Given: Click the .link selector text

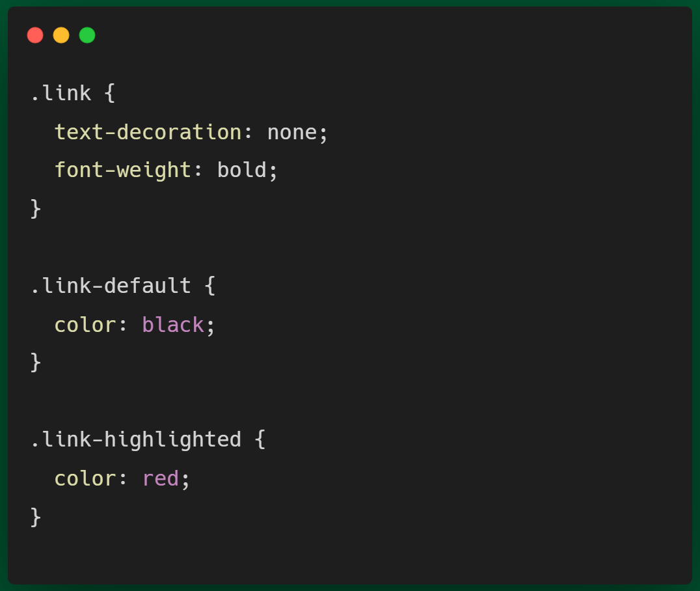Looking at the screenshot, I should click(x=61, y=93).
